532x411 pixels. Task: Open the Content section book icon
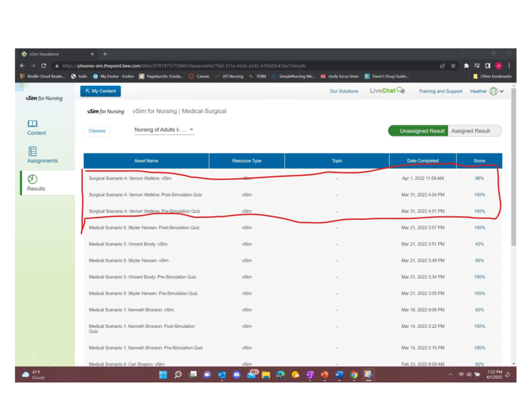tap(32, 123)
